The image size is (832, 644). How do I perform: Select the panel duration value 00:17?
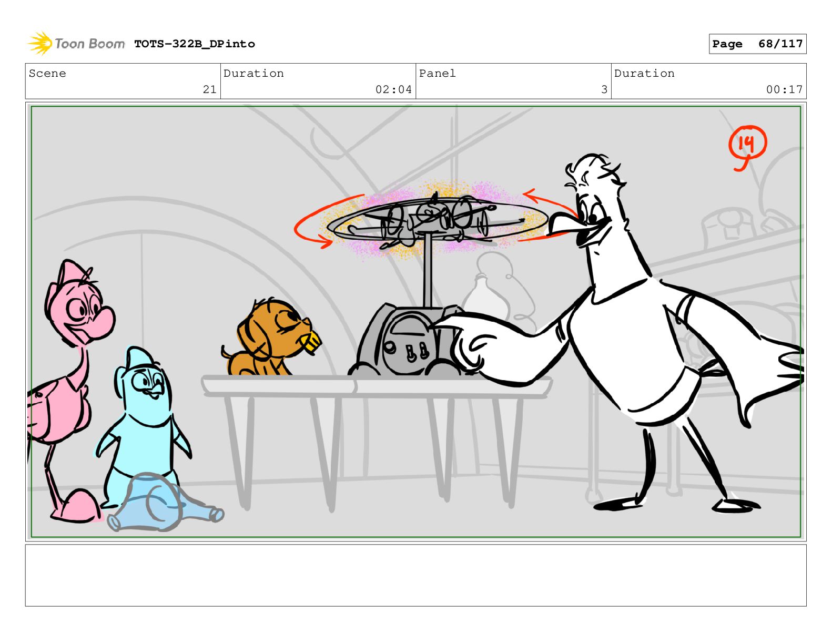coord(784,89)
